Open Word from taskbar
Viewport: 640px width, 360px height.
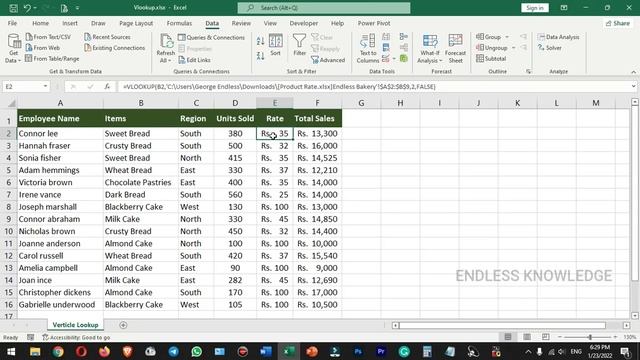265,351
